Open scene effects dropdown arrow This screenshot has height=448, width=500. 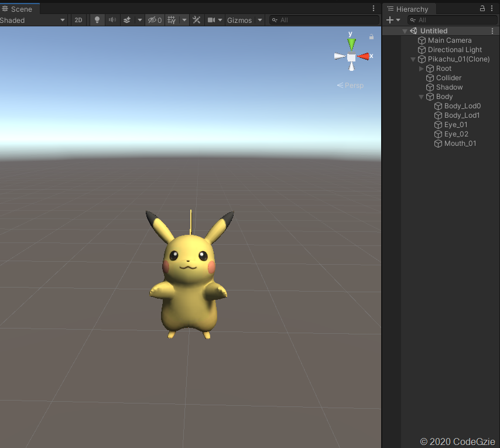pos(140,20)
